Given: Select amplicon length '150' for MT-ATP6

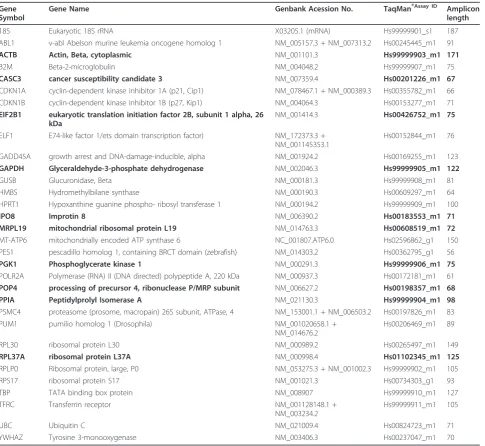Looking at the screenshot, I should (452, 240).
